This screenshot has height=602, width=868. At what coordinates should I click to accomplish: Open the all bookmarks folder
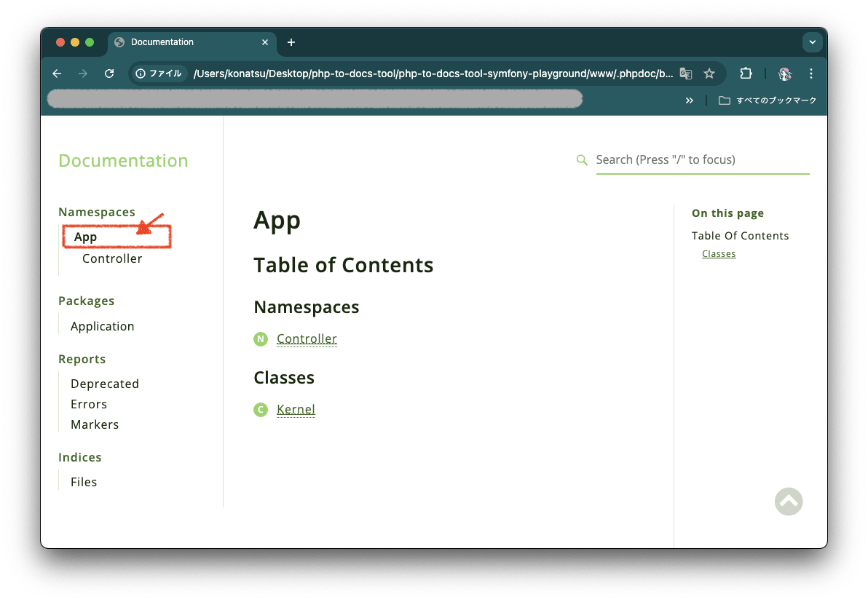click(x=768, y=100)
